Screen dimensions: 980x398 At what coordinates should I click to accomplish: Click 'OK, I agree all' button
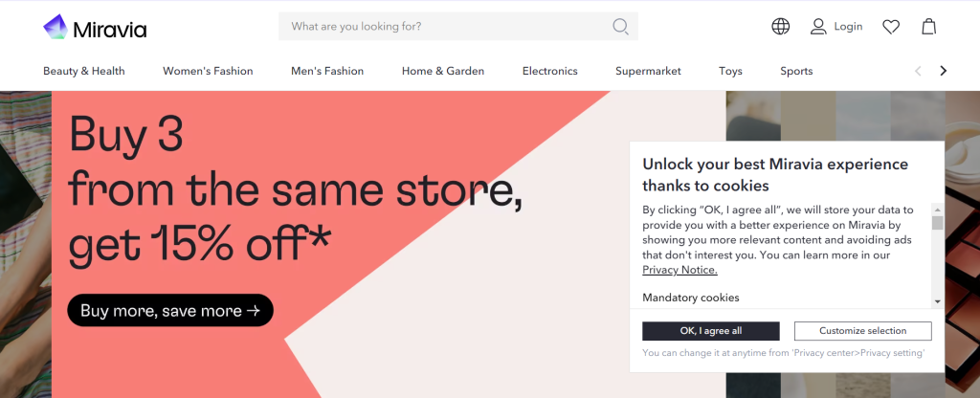point(711,331)
